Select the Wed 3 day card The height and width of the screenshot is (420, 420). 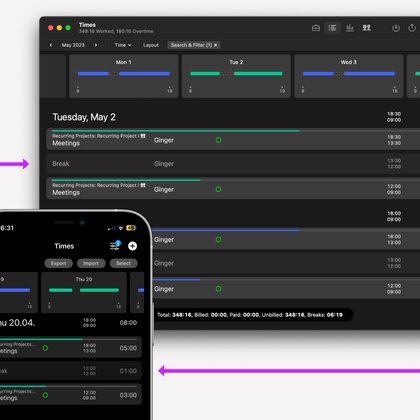tap(349, 76)
